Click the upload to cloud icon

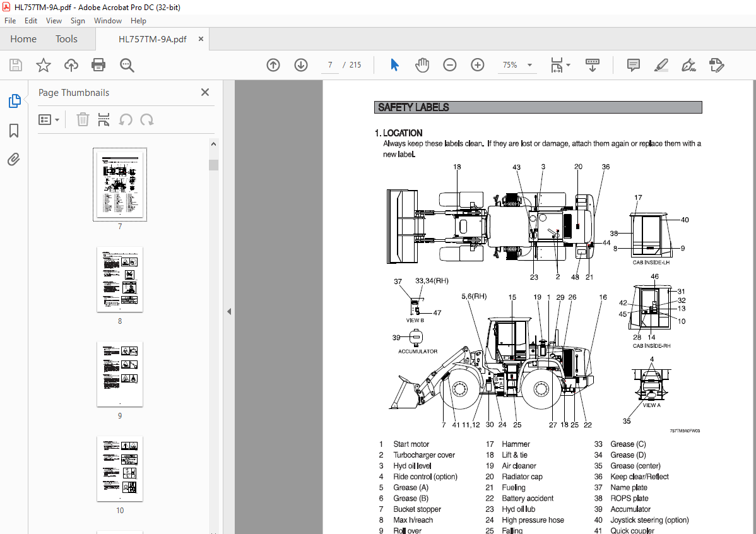[x=71, y=65]
